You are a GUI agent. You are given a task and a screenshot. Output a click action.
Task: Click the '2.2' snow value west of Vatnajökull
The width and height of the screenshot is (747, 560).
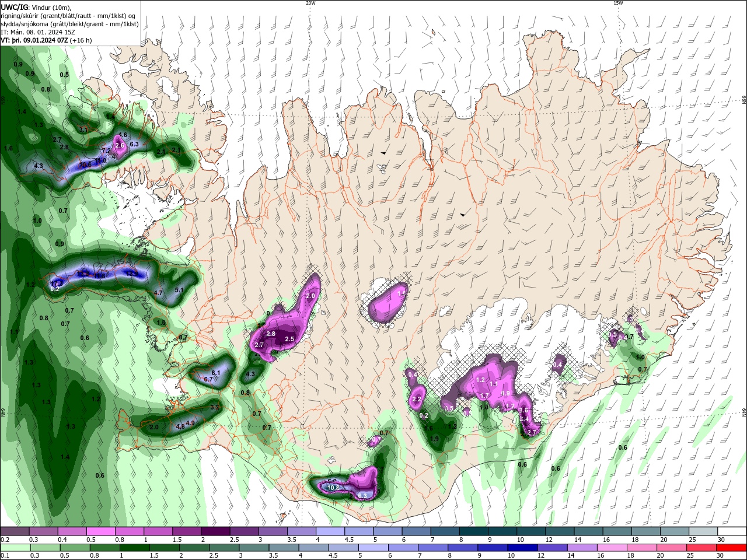point(417,400)
